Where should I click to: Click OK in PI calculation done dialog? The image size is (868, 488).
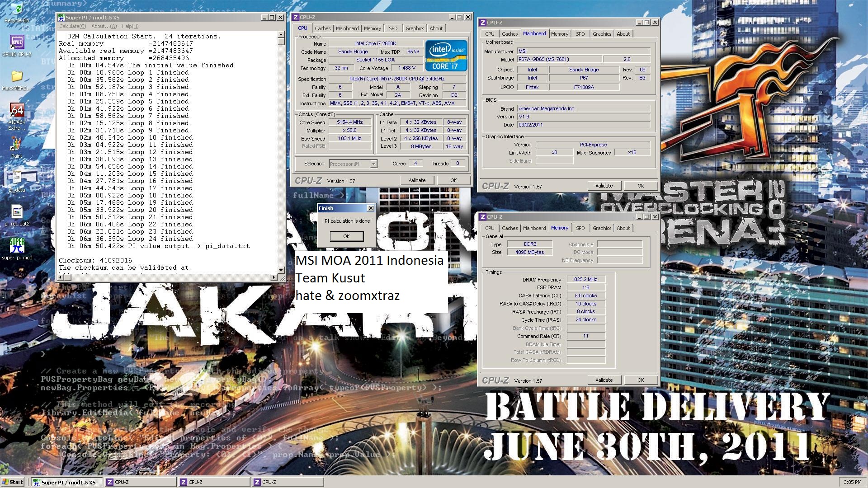coord(346,236)
